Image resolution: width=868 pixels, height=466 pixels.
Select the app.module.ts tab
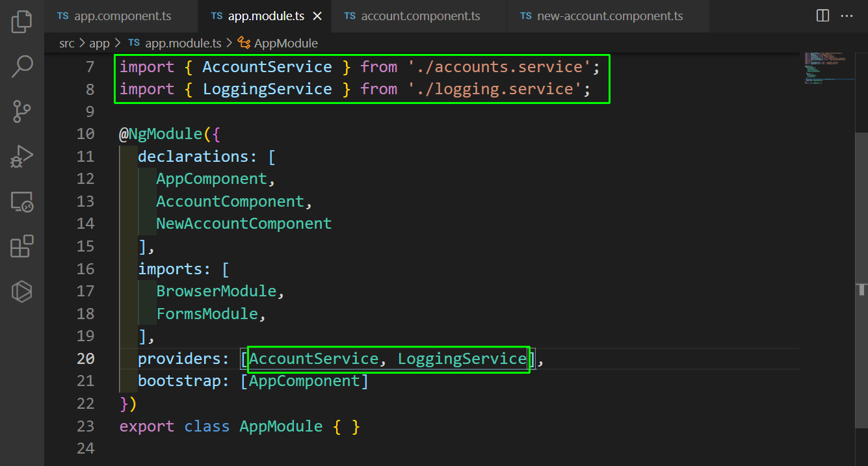[264, 16]
